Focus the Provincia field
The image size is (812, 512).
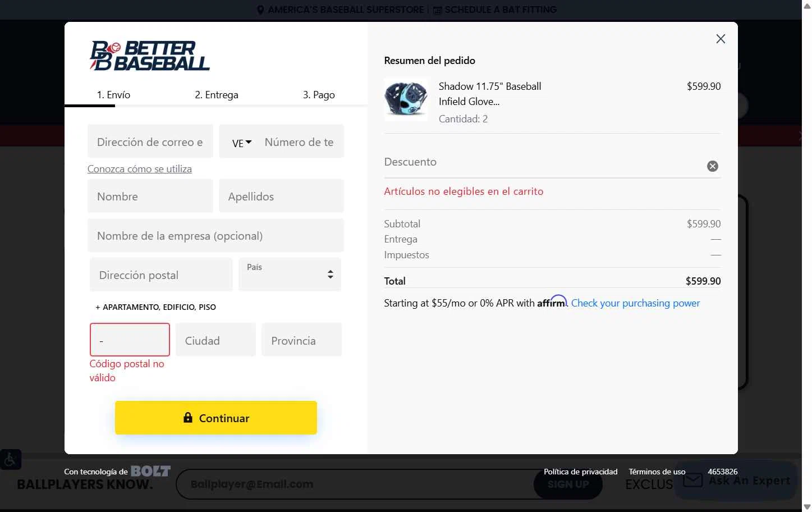(301, 340)
